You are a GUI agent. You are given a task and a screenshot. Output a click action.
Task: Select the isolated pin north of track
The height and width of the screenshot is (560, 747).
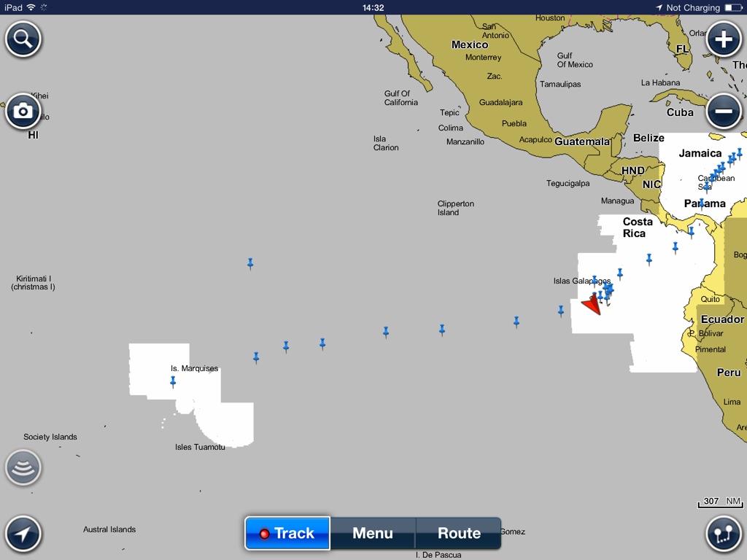click(250, 262)
